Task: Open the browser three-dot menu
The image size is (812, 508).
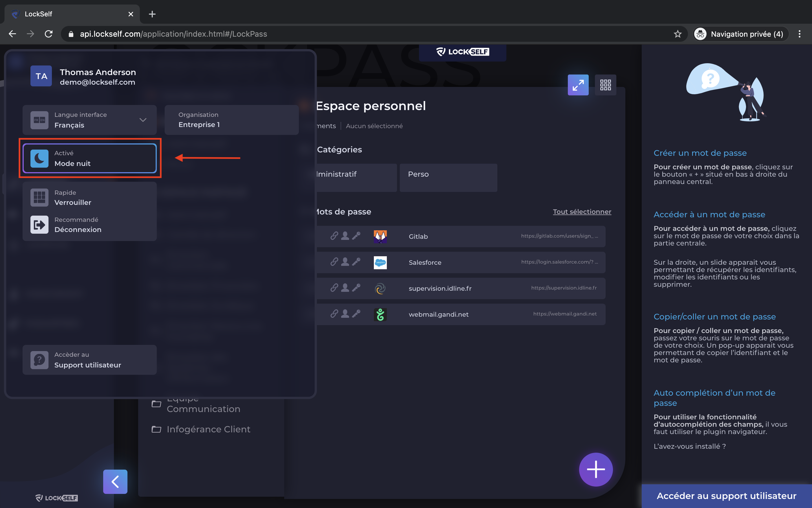Action: pos(799,34)
